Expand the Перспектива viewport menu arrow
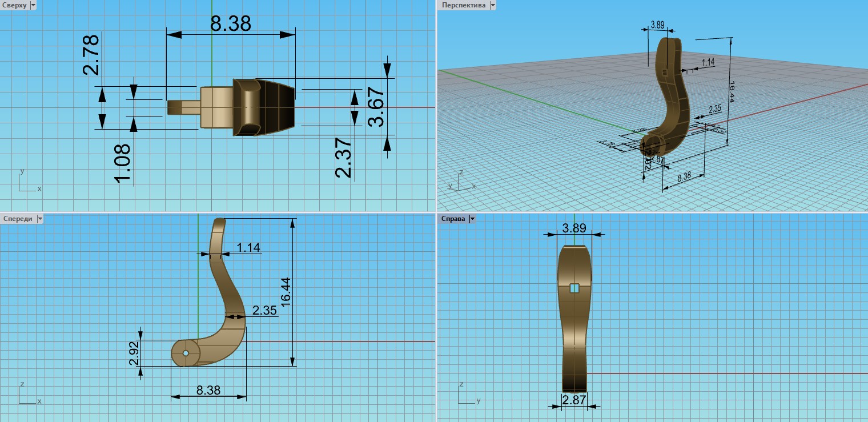Screen dimensions: 868x422 [x=493, y=5]
